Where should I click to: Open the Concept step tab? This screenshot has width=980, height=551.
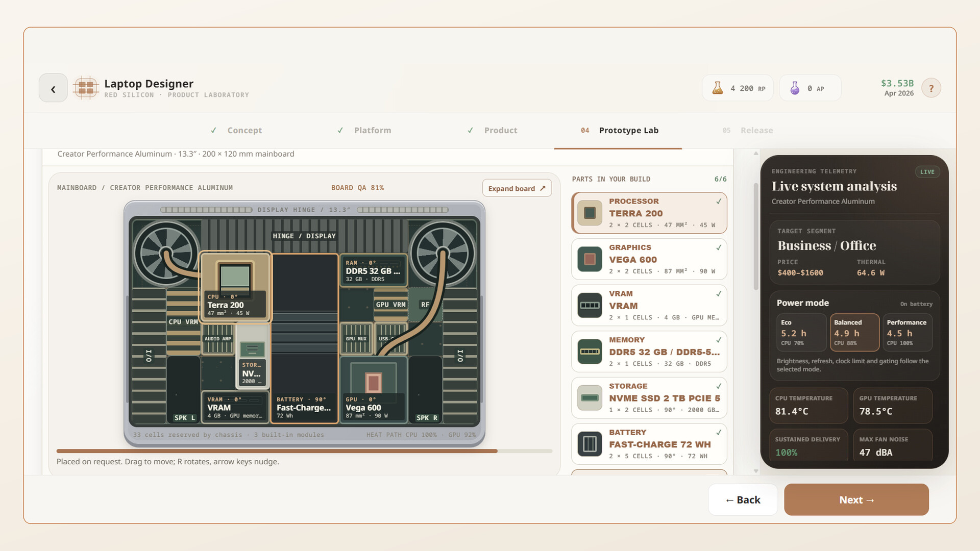point(236,131)
